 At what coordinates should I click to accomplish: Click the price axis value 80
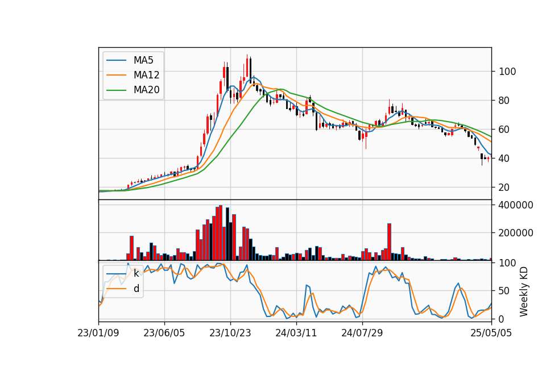[504, 101]
